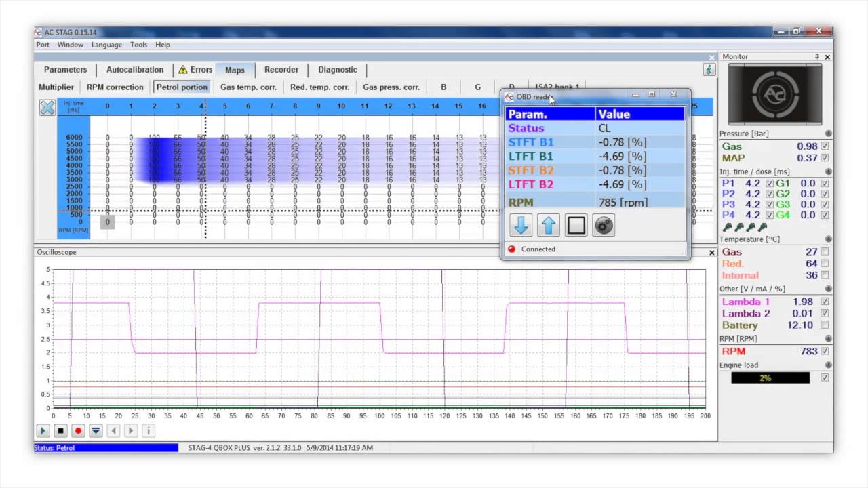Toggle the RPM checkbox in Monitor
Image resolution: width=868 pixels, height=488 pixels.
pyautogui.click(x=825, y=351)
